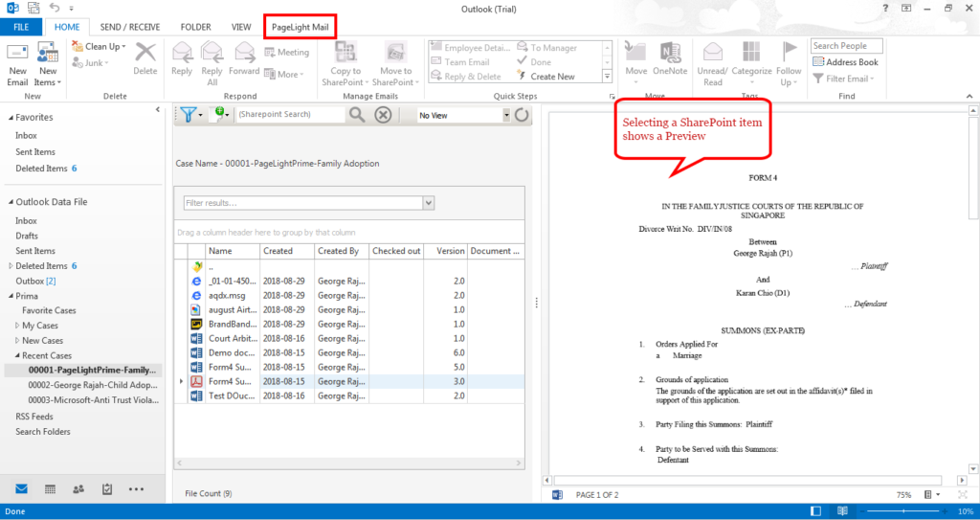Click the Sharepoint Search input field

[290, 115]
